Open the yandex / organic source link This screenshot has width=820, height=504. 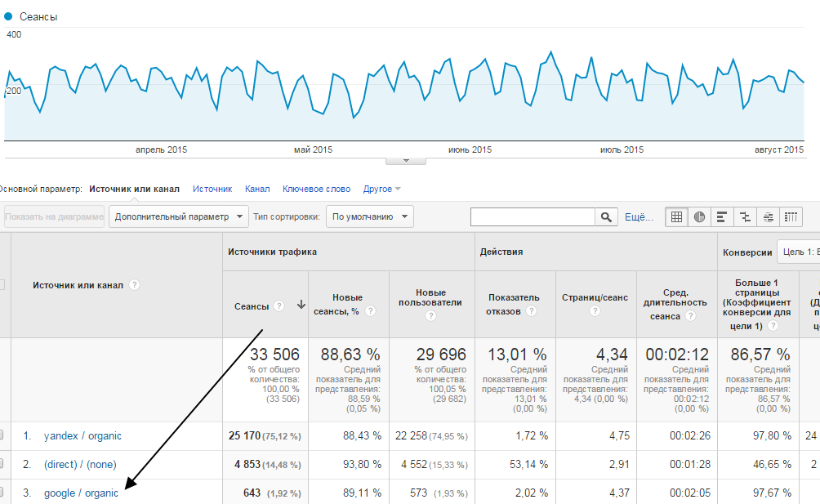tap(82, 436)
